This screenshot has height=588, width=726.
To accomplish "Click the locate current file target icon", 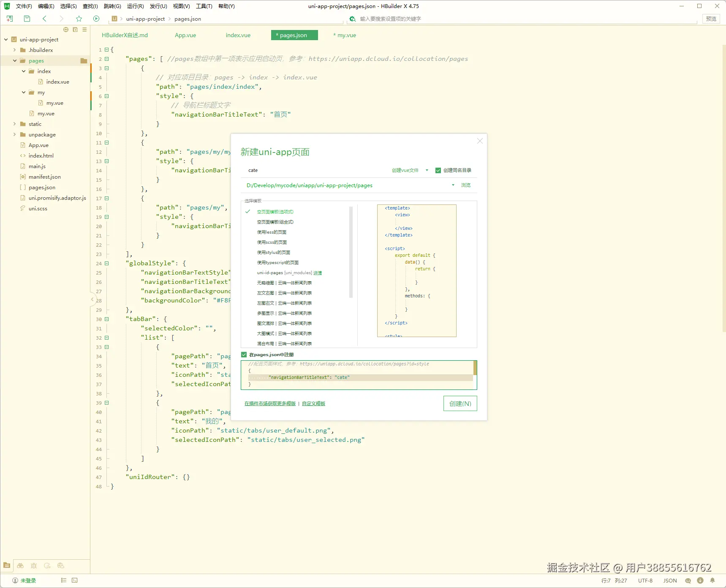I will coord(66,30).
